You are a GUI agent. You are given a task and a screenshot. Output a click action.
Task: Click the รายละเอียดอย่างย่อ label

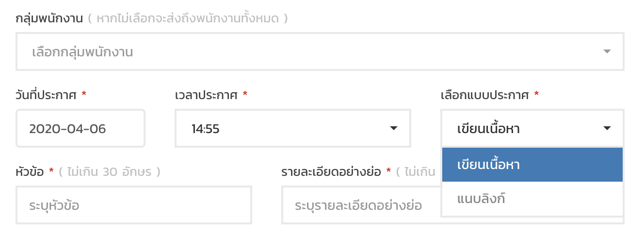pyautogui.click(x=331, y=172)
